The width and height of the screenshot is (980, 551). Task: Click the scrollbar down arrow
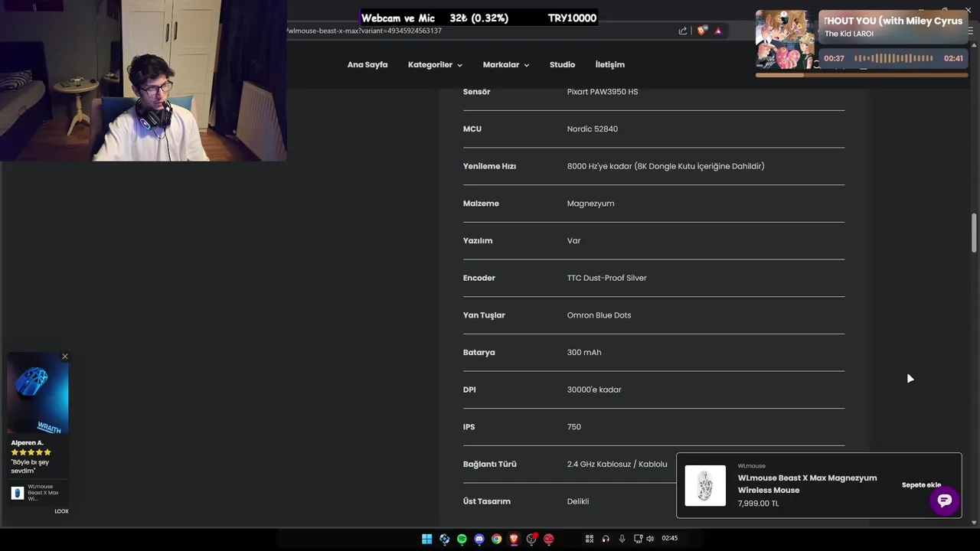point(974,523)
